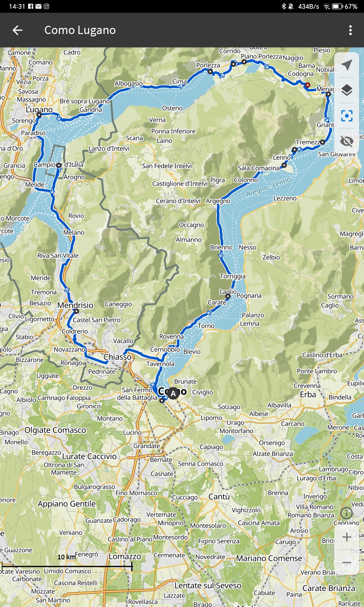This screenshot has width=364, height=607.
Task: Tap the route waypoint at Lugano
Action: [39, 115]
